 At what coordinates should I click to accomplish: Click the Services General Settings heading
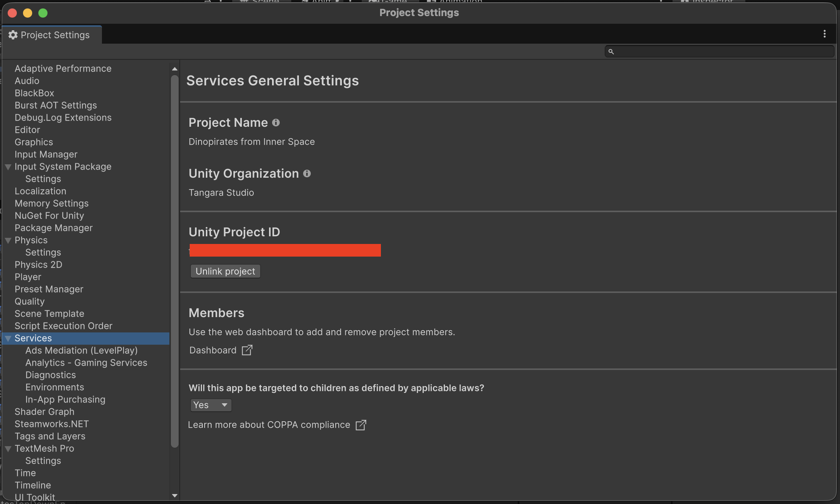[x=272, y=81]
